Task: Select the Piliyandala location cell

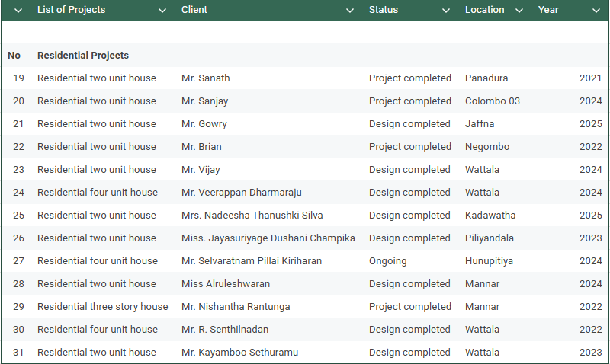Action: tap(489, 238)
